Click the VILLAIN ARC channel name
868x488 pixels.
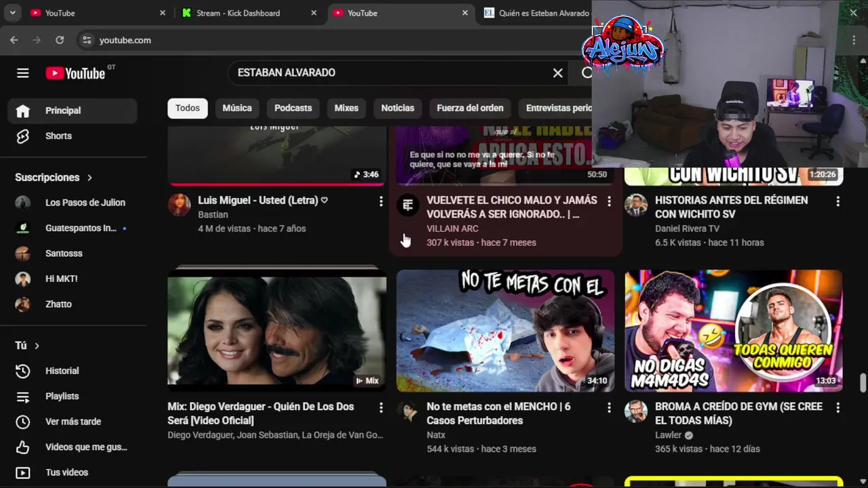click(x=452, y=228)
